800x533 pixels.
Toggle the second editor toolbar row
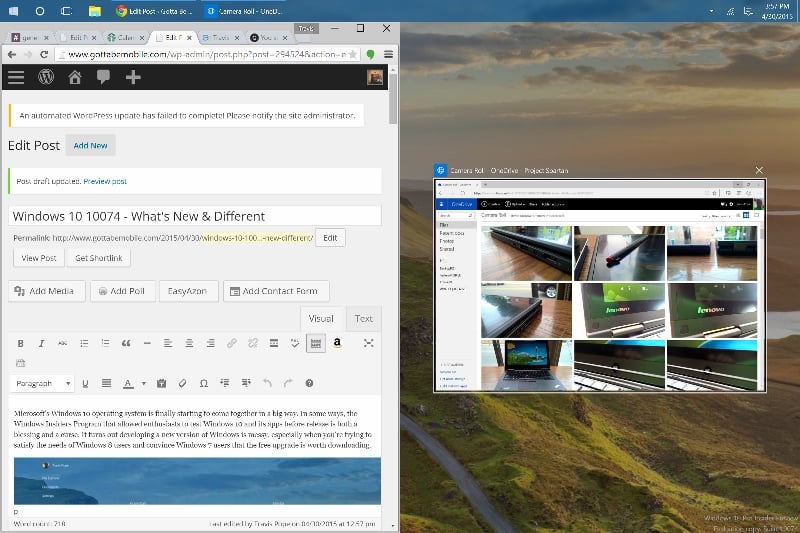tap(316, 343)
